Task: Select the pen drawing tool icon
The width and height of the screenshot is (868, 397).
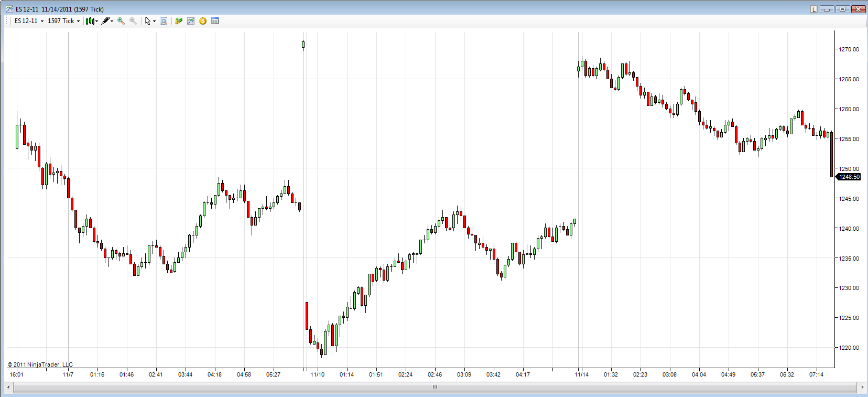Action: [105, 21]
